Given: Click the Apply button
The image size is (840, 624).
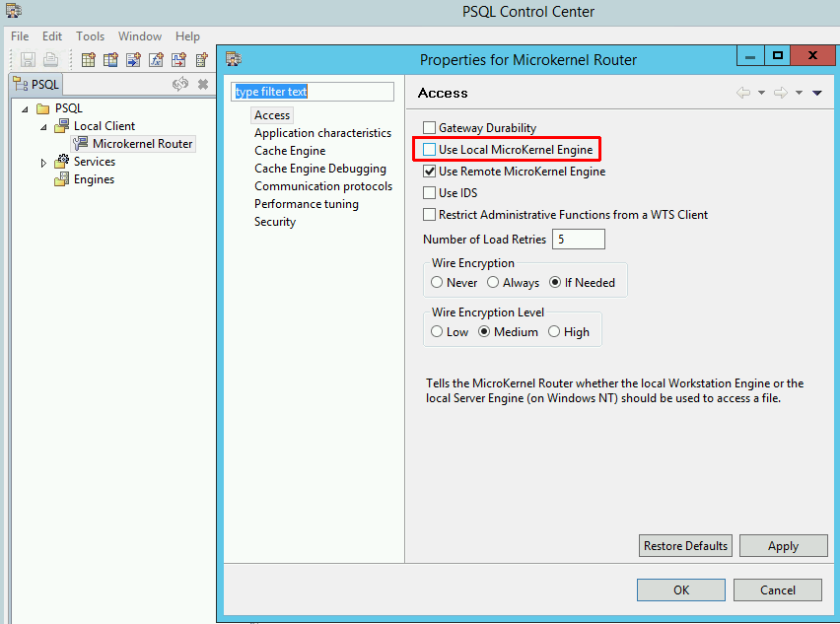Looking at the screenshot, I should click(x=783, y=546).
